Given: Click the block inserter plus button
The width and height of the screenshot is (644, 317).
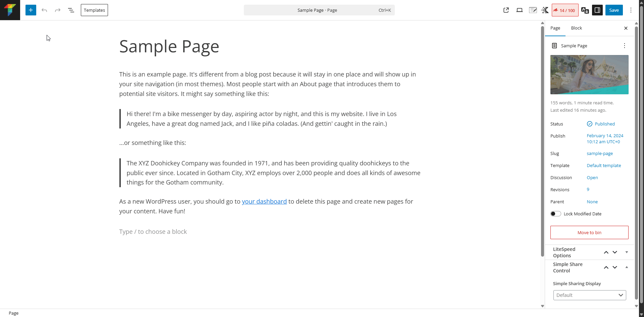Looking at the screenshot, I should 31,10.
